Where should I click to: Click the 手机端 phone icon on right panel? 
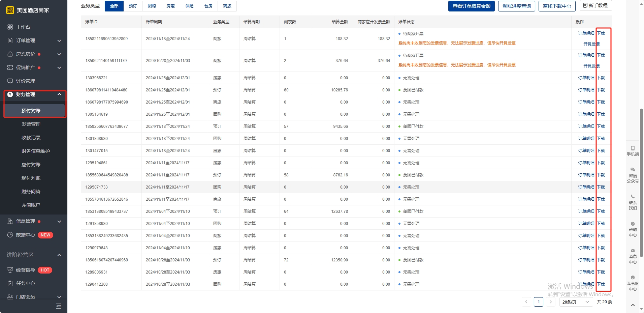pos(633,148)
